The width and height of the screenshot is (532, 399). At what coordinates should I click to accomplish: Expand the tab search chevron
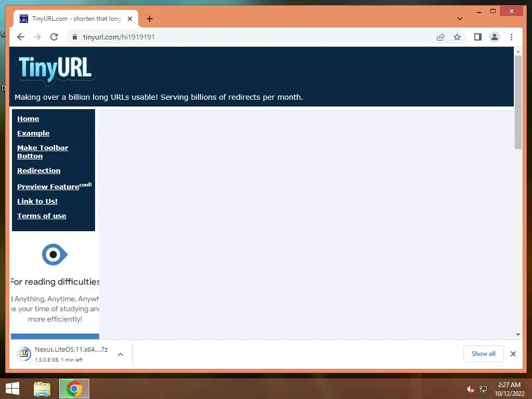tap(460, 19)
